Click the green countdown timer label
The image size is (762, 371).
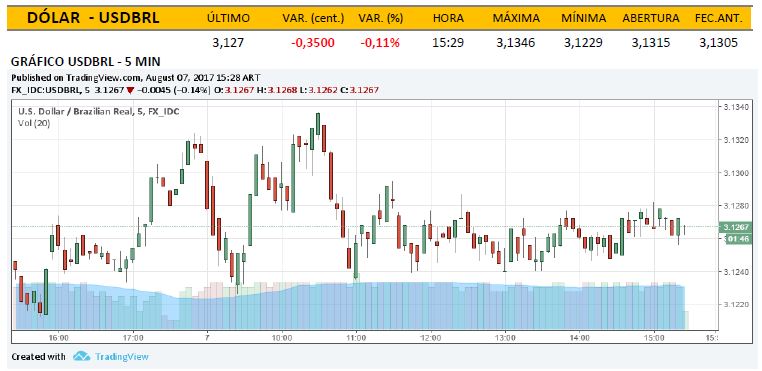pos(739,239)
